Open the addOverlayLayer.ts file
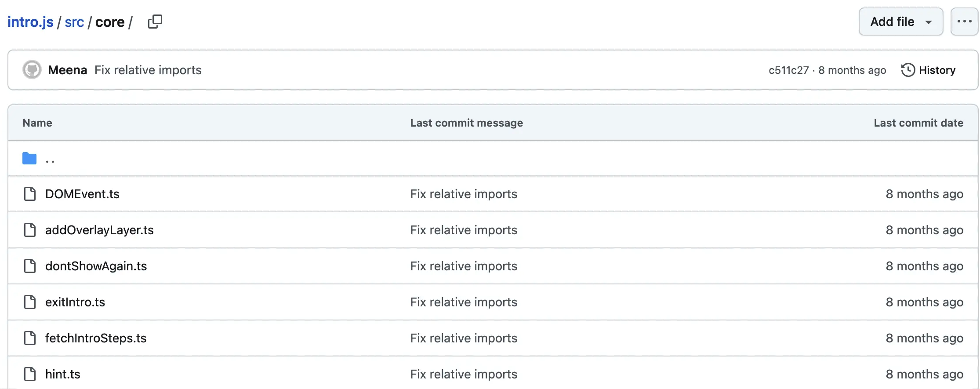 click(99, 230)
